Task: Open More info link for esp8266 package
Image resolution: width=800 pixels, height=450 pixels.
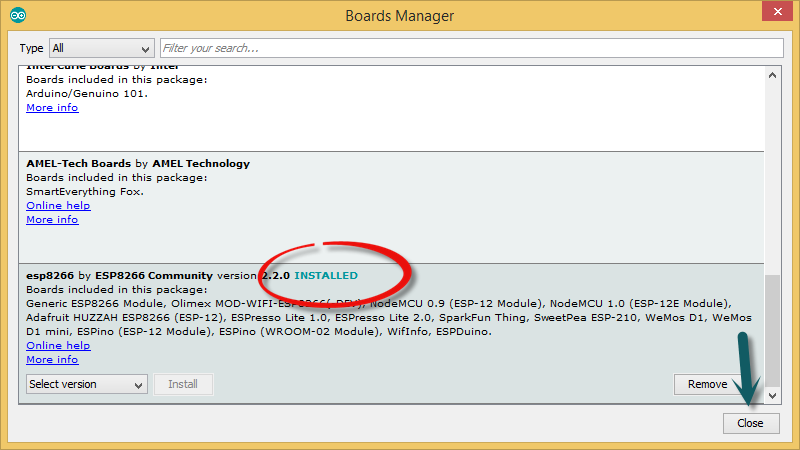Action: (52, 360)
